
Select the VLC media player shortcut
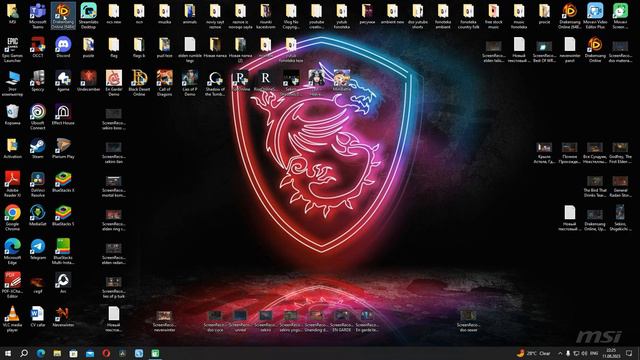coord(12,319)
